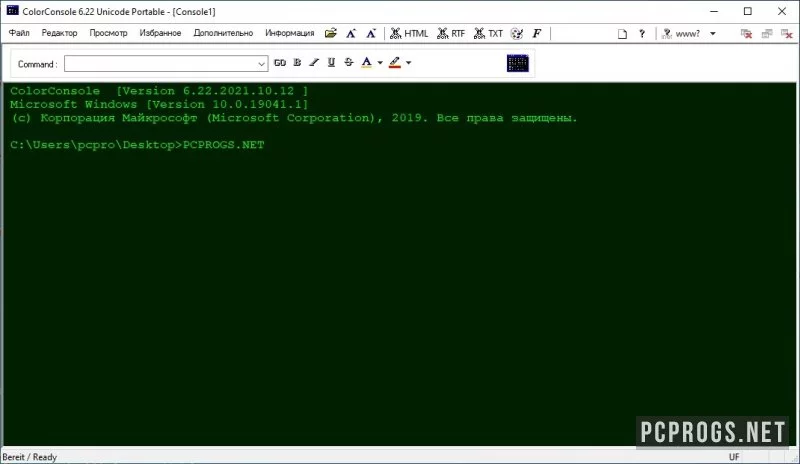Export console output to HTML
Screen dimensions: 800x464
click(409, 34)
